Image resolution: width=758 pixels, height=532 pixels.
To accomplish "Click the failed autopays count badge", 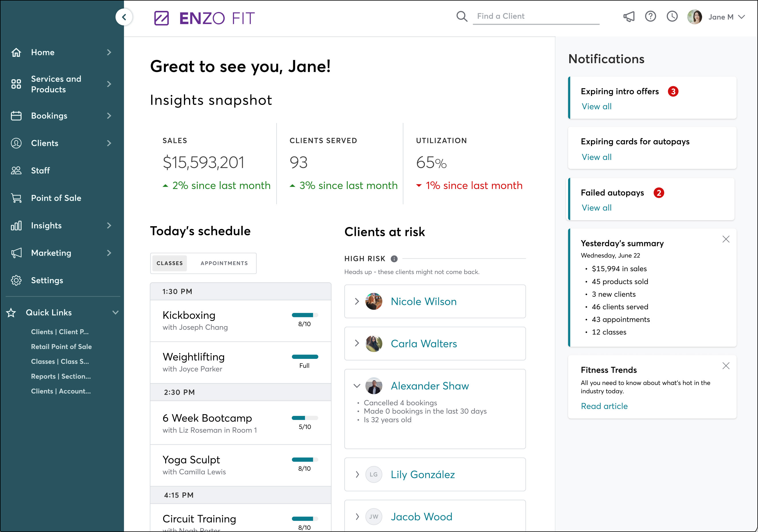I will 659,193.
